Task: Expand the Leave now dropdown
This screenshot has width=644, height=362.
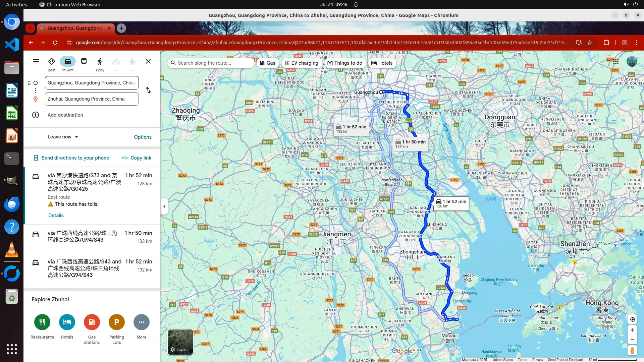Action: coord(63,137)
